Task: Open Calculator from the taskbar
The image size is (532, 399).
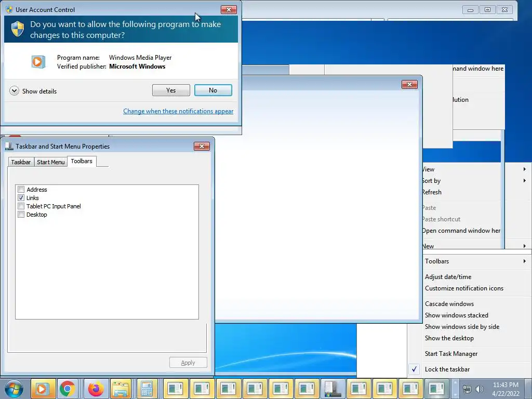Action: (x=147, y=389)
